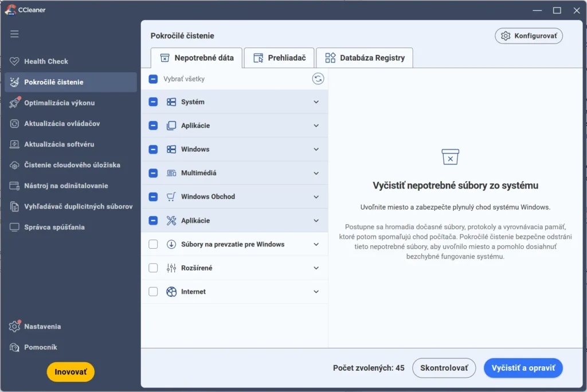587x392 pixels.
Task: Open Nastavenia in the sidebar
Action: pyautogui.click(x=71, y=327)
